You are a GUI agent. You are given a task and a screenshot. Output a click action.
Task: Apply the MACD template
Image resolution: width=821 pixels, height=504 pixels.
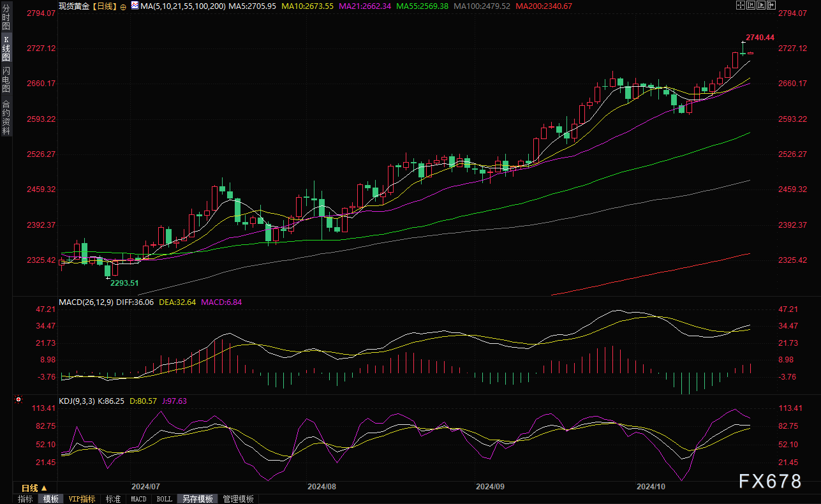138,499
